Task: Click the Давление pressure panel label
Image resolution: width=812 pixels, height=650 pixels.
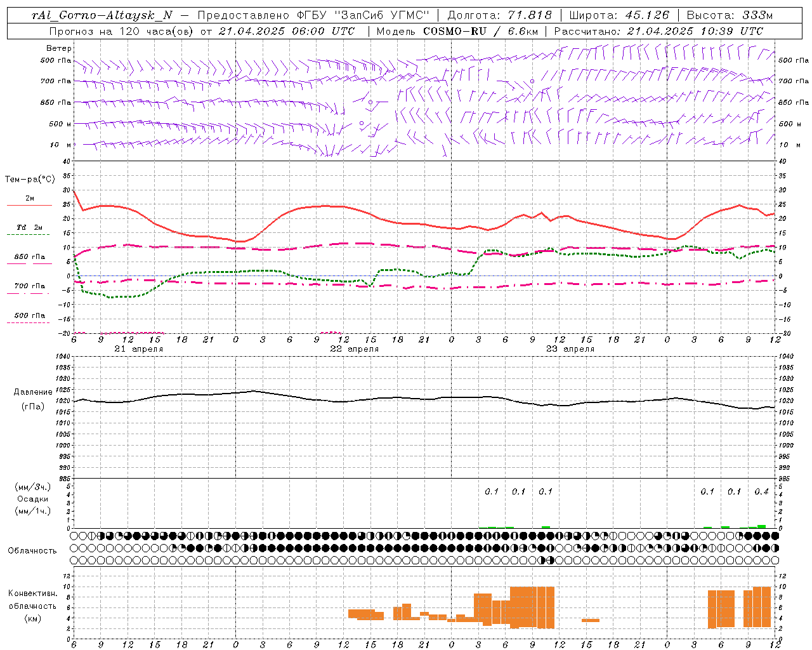Action: pyautogui.click(x=32, y=392)
